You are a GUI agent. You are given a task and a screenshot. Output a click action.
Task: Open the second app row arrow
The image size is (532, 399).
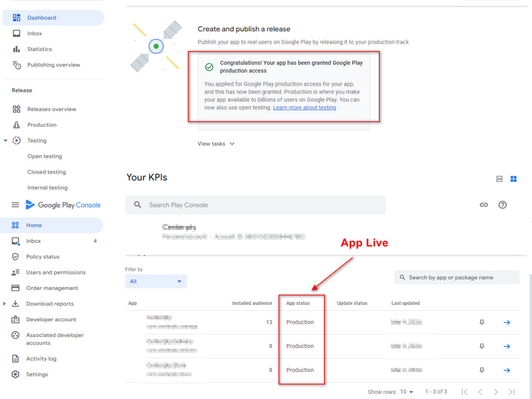point(507,346)
